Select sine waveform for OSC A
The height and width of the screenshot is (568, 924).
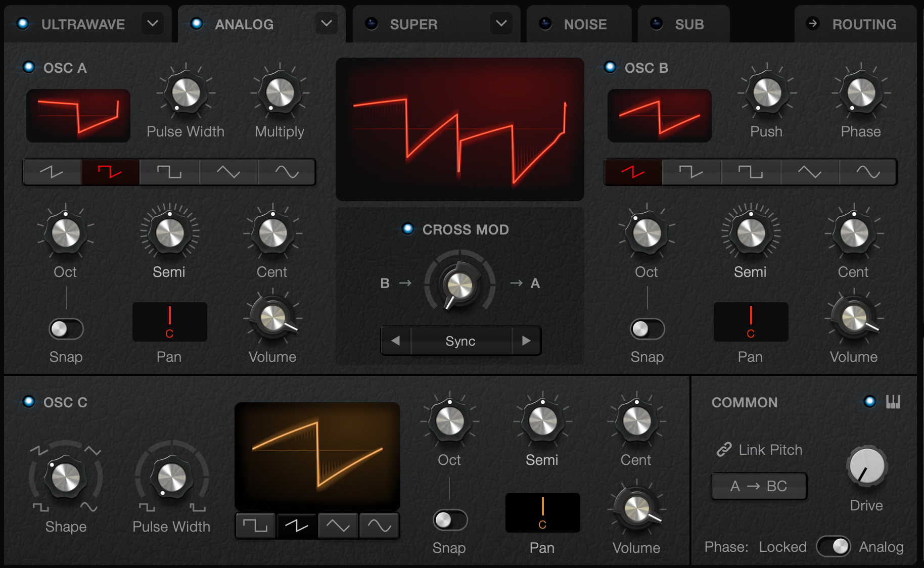click(287, 172)
